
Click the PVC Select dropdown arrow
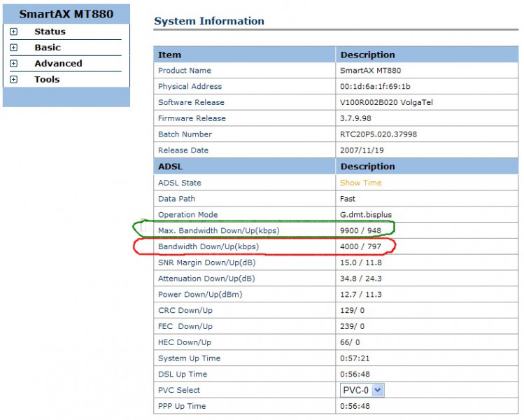coord(378,390)
